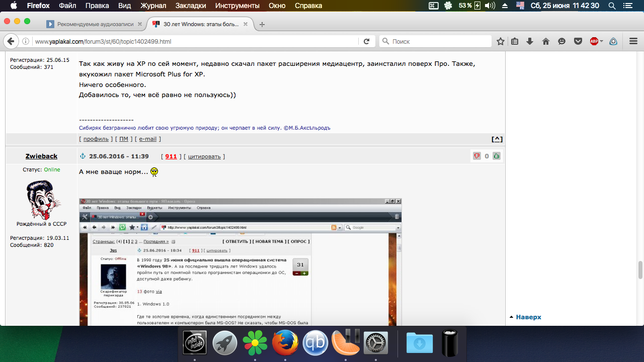Screen dimensions: 644x362
Task: Open the Правка menu
Action: 98,6
